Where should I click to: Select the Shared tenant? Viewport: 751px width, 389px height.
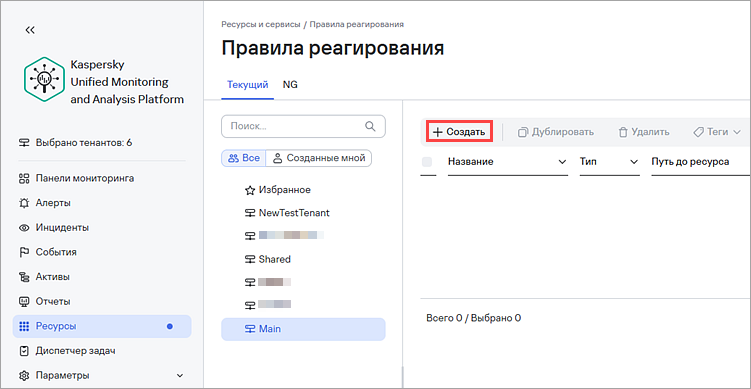(x=274, y=259)
